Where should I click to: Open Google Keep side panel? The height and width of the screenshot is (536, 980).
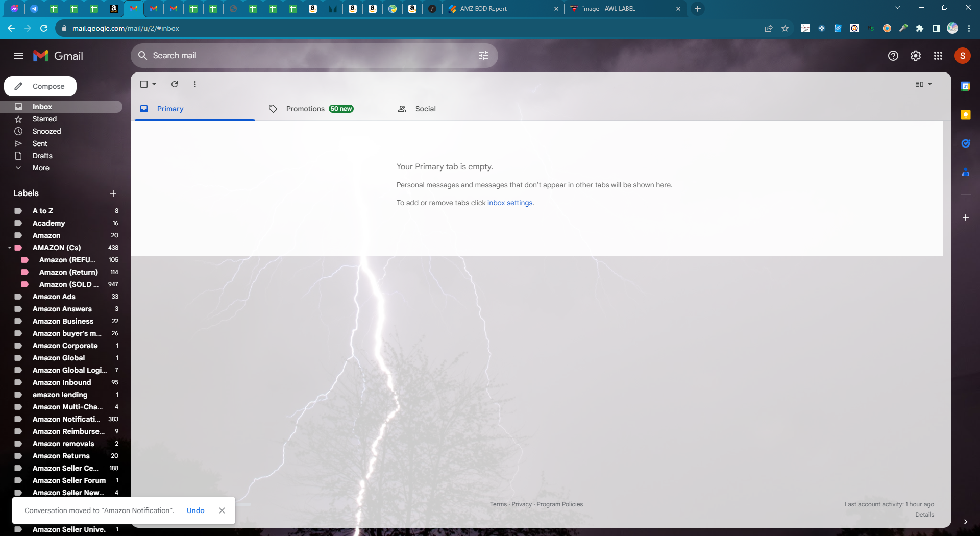966,115
